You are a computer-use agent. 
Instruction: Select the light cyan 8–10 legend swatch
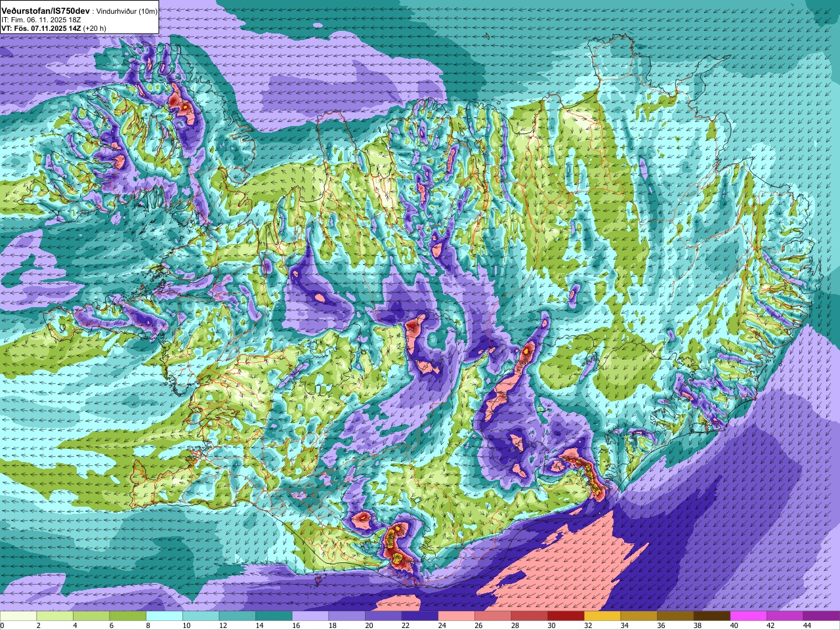pos(165,616)
